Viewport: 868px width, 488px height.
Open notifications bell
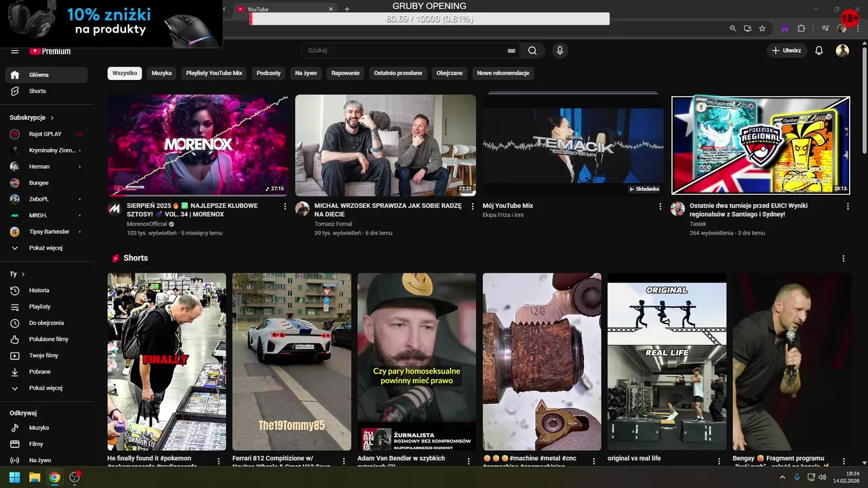pos(819,51)
